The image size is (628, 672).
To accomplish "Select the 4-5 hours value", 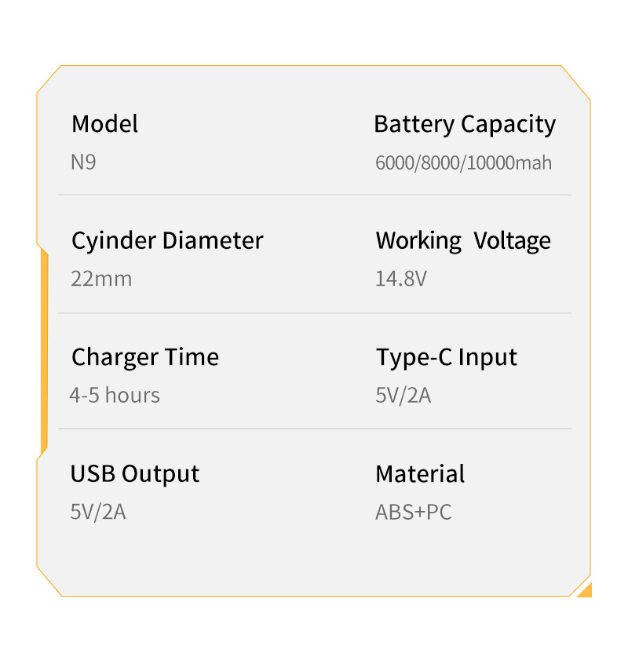I will [115, 395].
